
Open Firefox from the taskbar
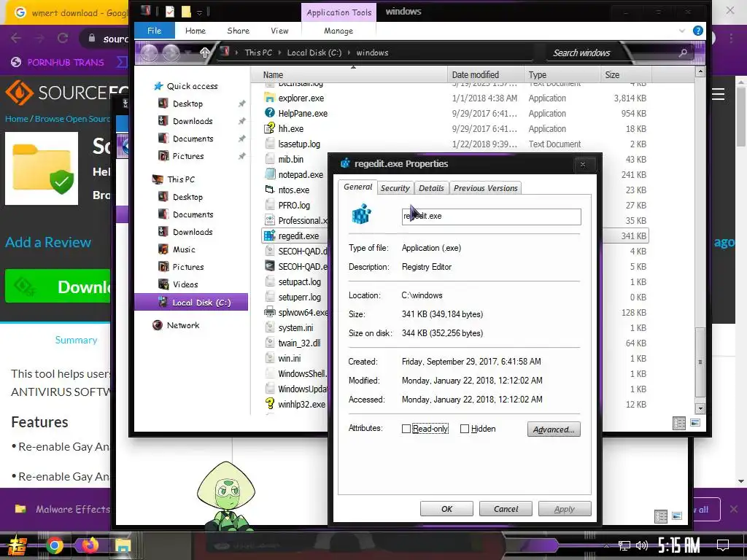tap(90, 545)
